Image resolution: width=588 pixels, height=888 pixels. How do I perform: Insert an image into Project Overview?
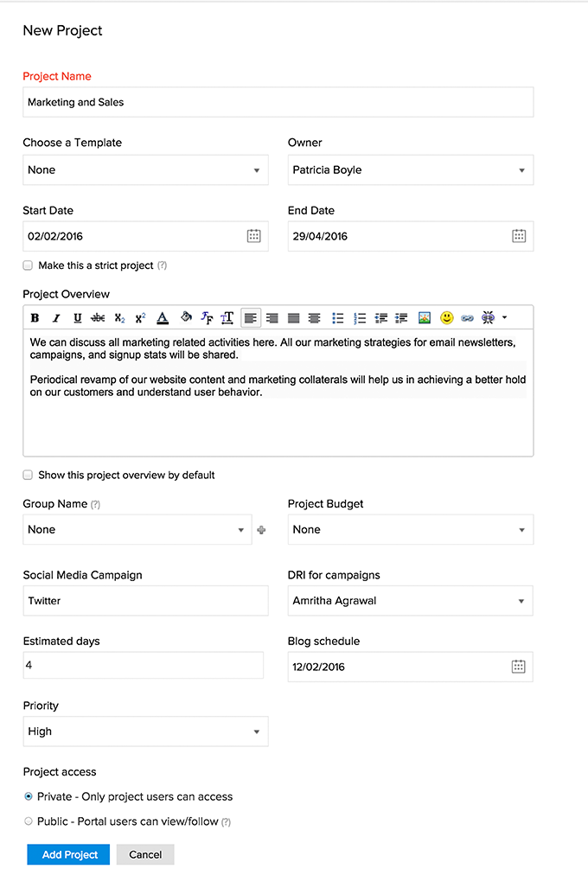[425, 318]
